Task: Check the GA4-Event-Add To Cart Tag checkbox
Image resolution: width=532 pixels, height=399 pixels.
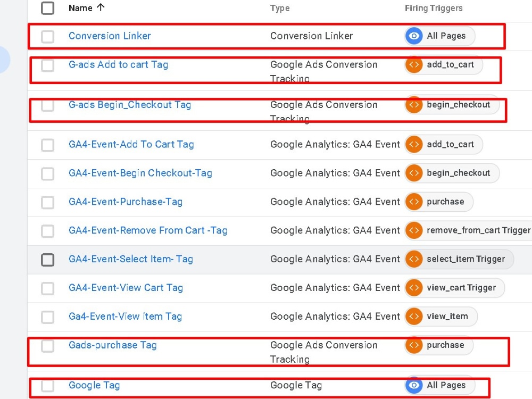Action: pos(47,145)
